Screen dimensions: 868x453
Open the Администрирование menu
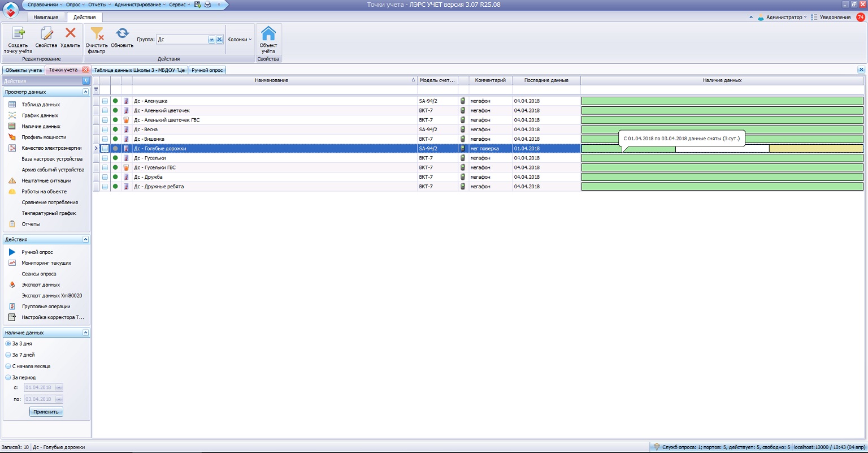(140, 5)
